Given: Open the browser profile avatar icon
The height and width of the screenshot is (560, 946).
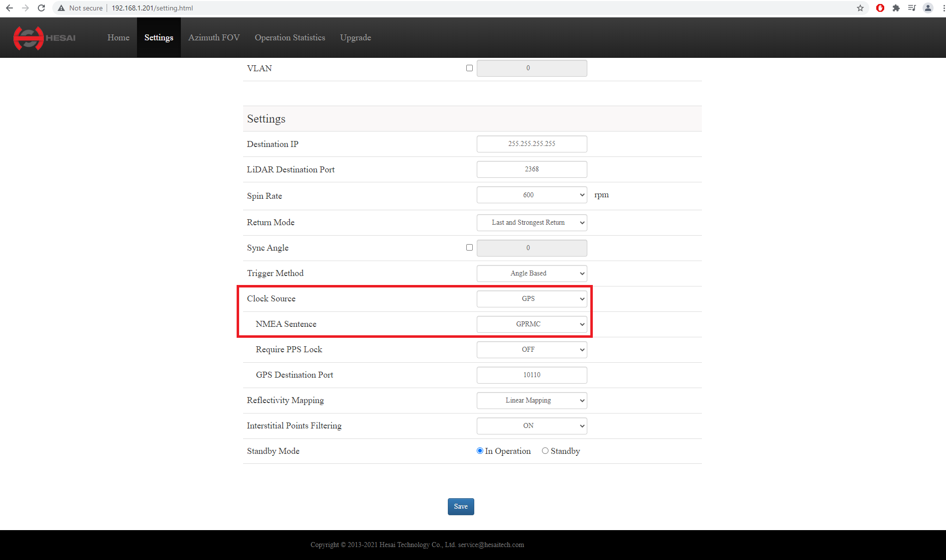Looking at the screenshot, I should click(928, 8).
